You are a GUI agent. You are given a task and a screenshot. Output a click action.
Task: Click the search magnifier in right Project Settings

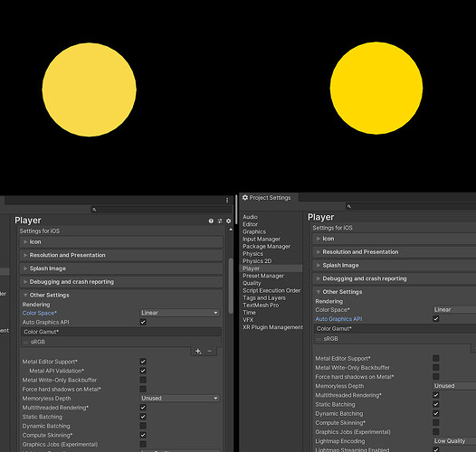coord(349,206)
